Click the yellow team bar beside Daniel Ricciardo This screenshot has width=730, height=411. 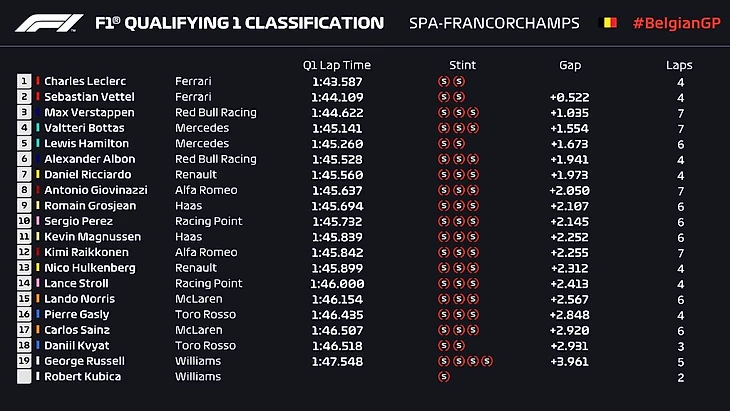[x=38, y=174]
